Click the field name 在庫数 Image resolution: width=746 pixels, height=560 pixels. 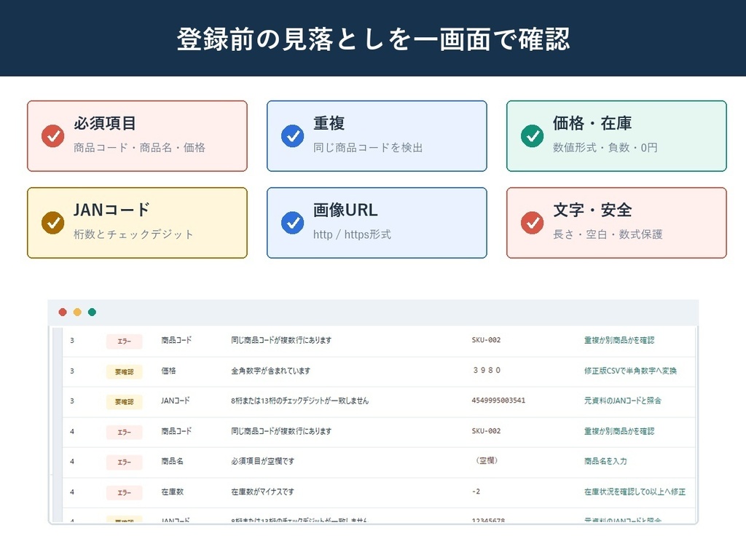[172, 492]
